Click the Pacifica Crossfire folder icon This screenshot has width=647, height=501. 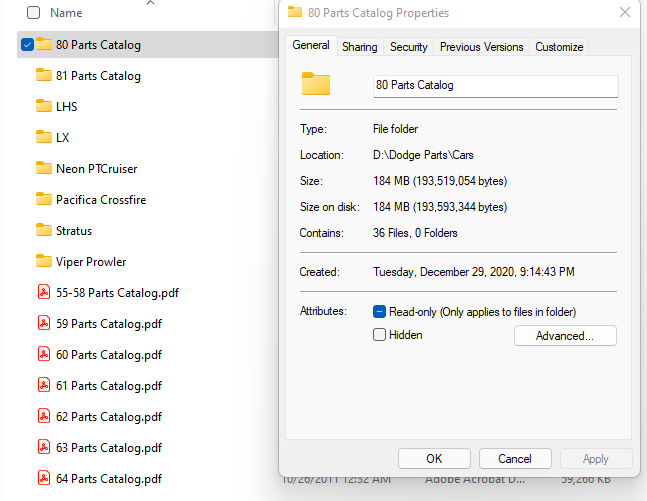click(44, 199)
